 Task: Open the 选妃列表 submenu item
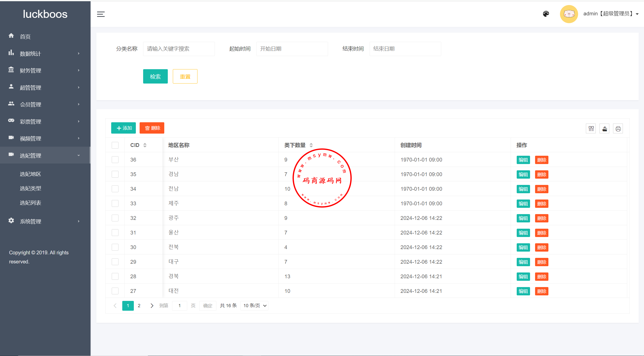30,203
